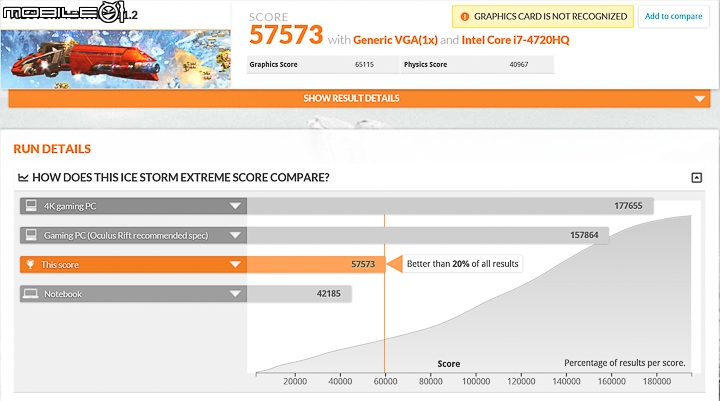Click the Ice Storm spaceship thumbnail
720x401 pixels.
point(115,59)
